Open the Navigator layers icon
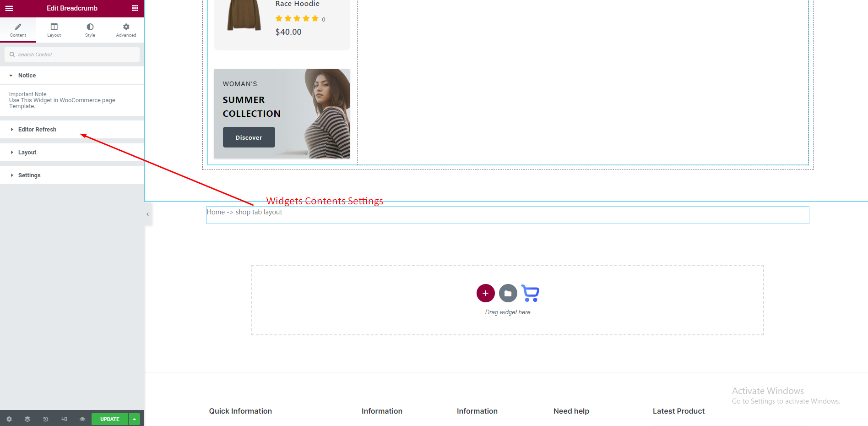The width and height of the screenshot is (868, 426). point(27,419)
